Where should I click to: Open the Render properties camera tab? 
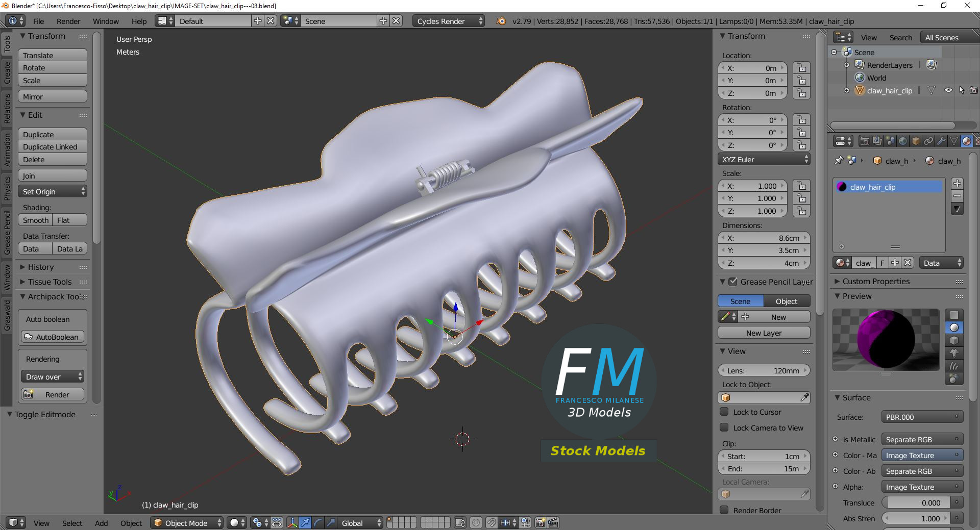coord(865,141)
